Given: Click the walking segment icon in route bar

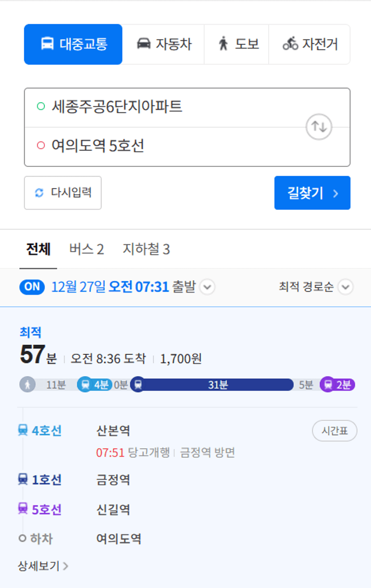Looking at the screenshot, I should [27, 385].
